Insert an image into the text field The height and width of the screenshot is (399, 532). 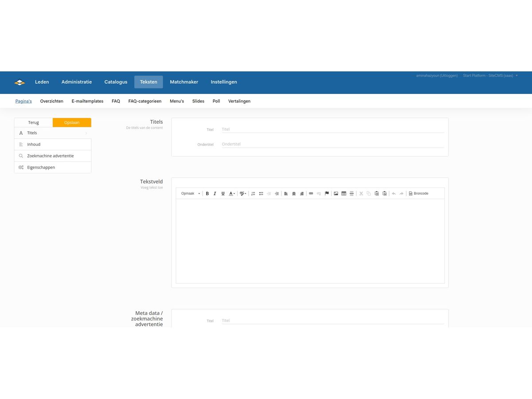[x=336, y=194]
